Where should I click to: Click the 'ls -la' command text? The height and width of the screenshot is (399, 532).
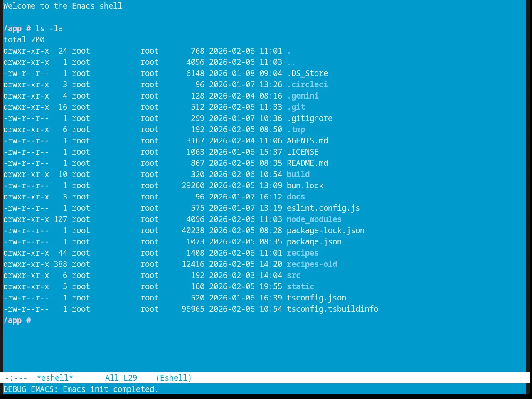point(49,28)
